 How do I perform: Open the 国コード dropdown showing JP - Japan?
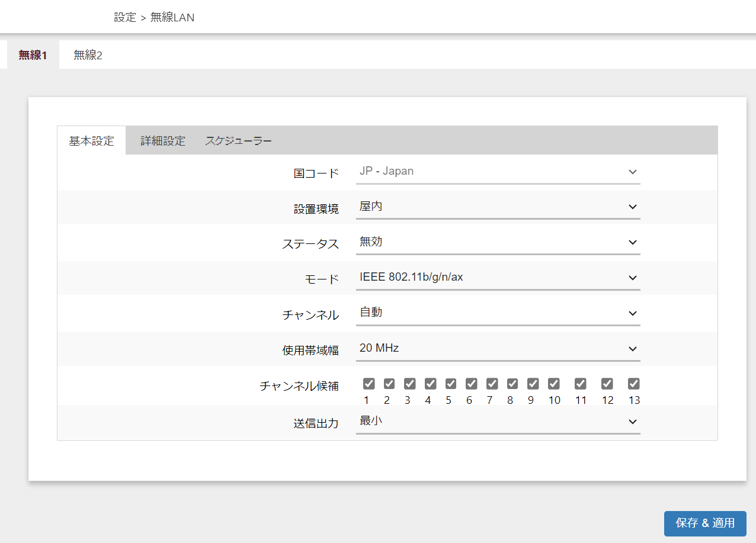(498, 172)
